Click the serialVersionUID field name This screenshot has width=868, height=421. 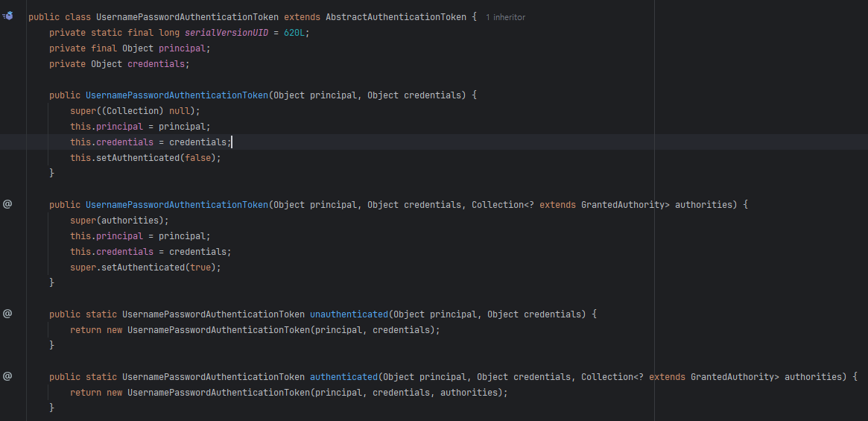pos(226,33)
